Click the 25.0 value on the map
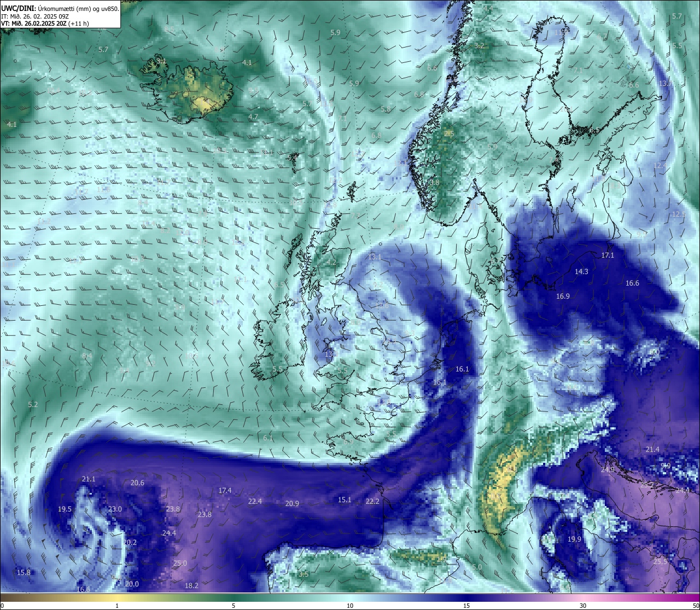This screenshot has height=610, width=700. [x=180, y=563]
